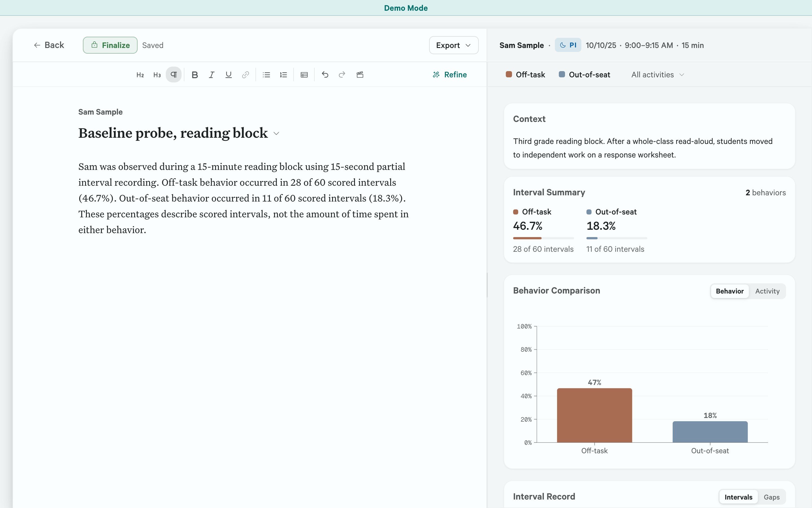Click the Off-task bar in the chart
The width and height of the screenshot is (812, 508).
pyautogui.click(x=594, y=415)
